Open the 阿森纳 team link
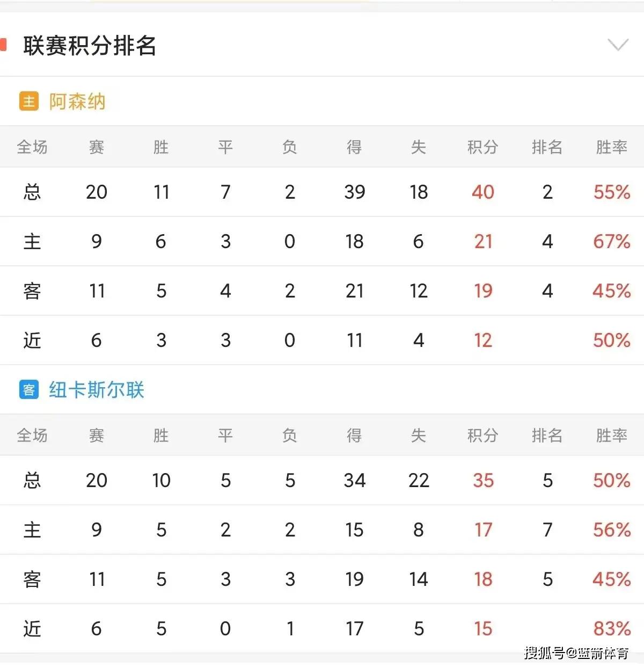 pos(77,102)
